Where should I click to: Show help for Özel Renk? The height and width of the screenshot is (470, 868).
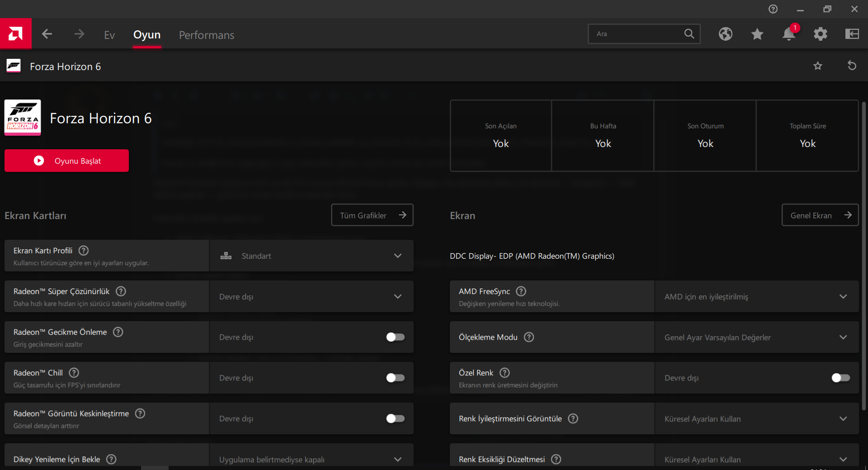click(505, 373)
